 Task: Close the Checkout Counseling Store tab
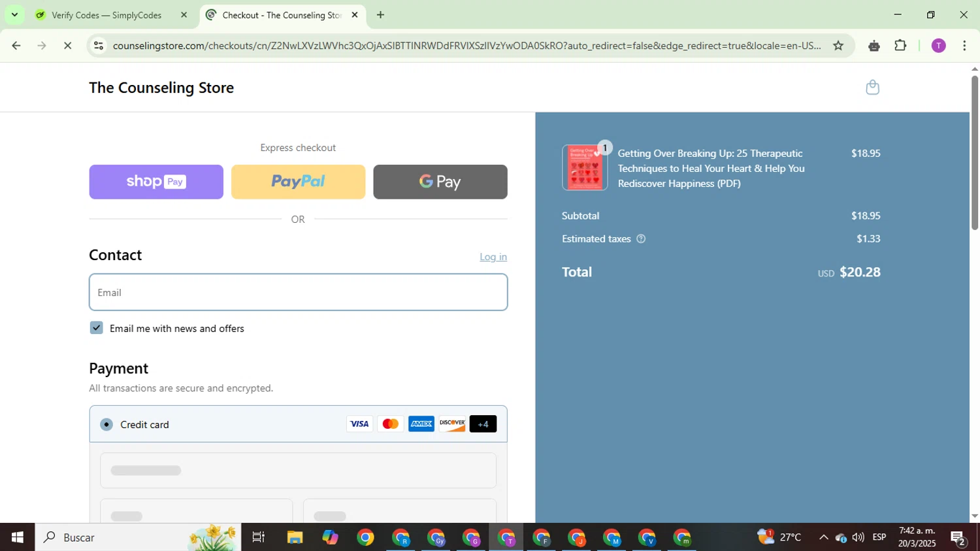pyautogui.click(x=355, y=15)
